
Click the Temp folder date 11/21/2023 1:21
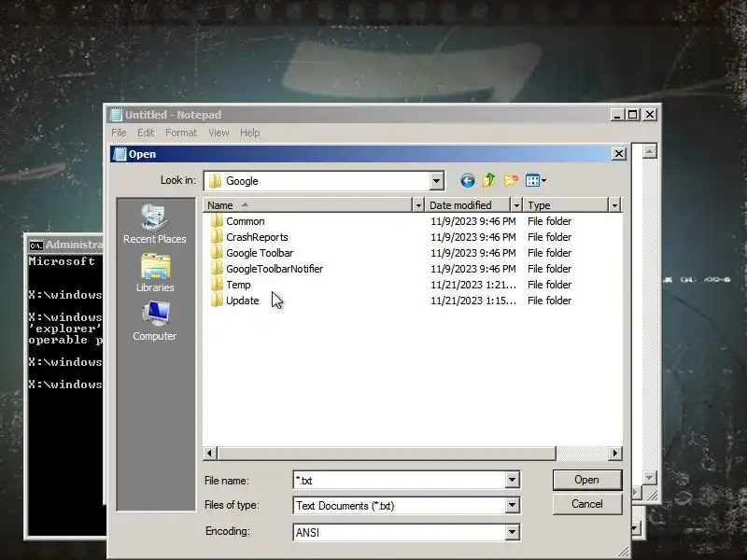[x=473, y=285]
